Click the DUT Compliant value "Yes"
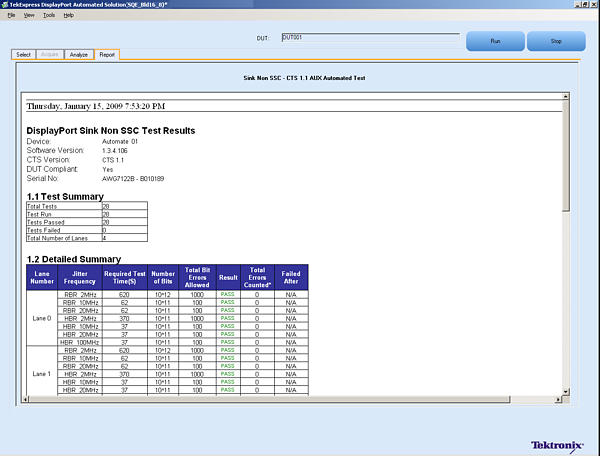Image resolution: width=600 pixels, height=456 pixels. [x=108, y=169]
